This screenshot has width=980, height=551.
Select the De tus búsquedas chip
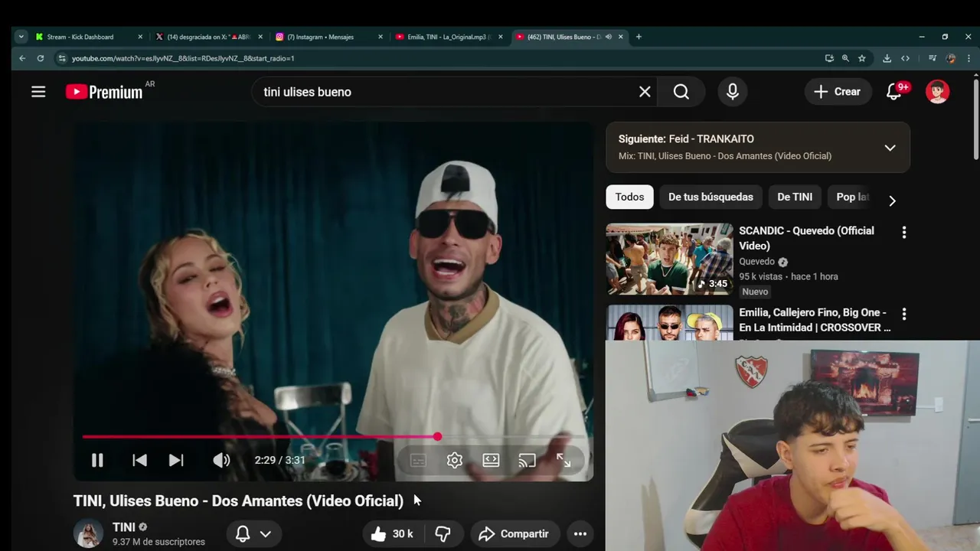(x=710, y=197)
